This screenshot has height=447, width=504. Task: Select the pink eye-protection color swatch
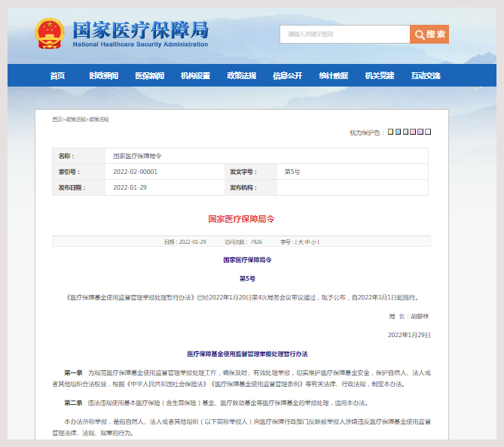(413, 132)
